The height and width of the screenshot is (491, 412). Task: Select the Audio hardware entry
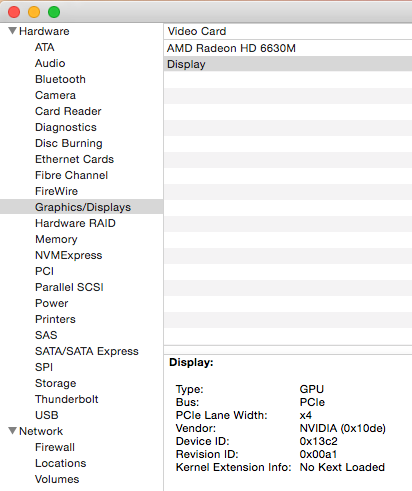click(x=50, y=63)
